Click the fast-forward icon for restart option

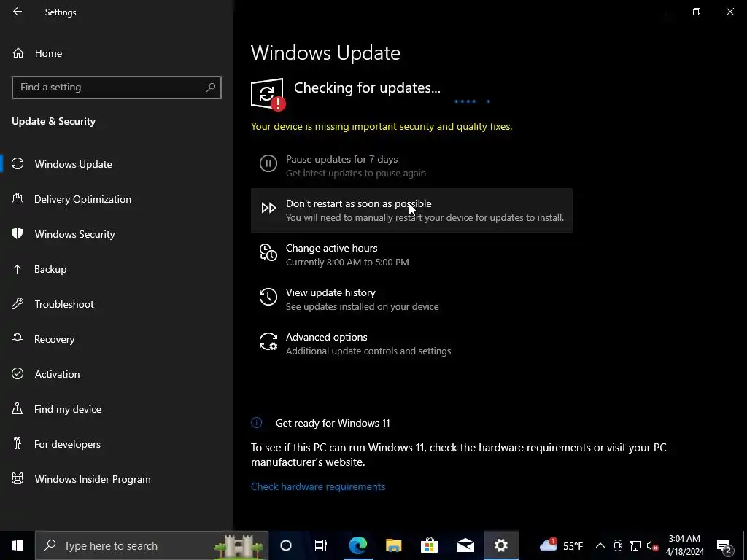click(268, 208)
